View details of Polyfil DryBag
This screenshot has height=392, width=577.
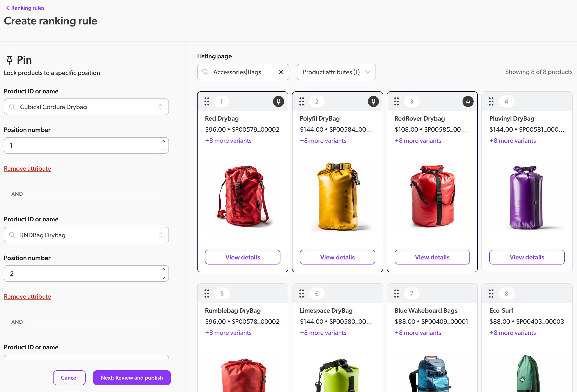coord(337,257)
